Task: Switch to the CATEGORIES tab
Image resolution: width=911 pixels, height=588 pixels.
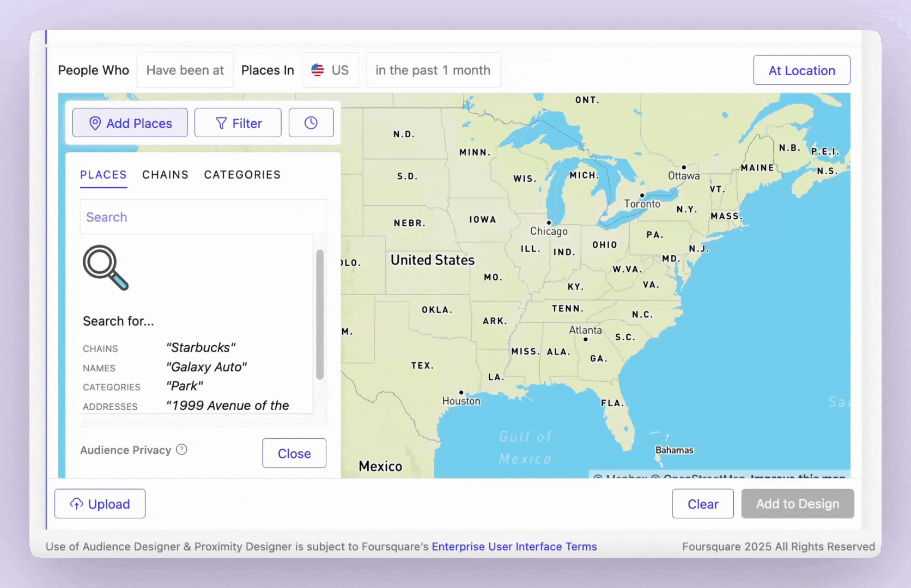Action: coord(242,175)
